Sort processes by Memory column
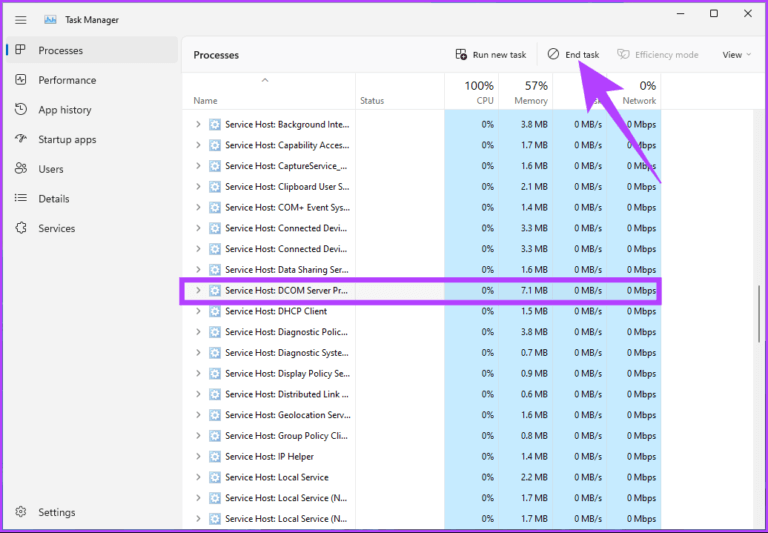 [526, 92]
